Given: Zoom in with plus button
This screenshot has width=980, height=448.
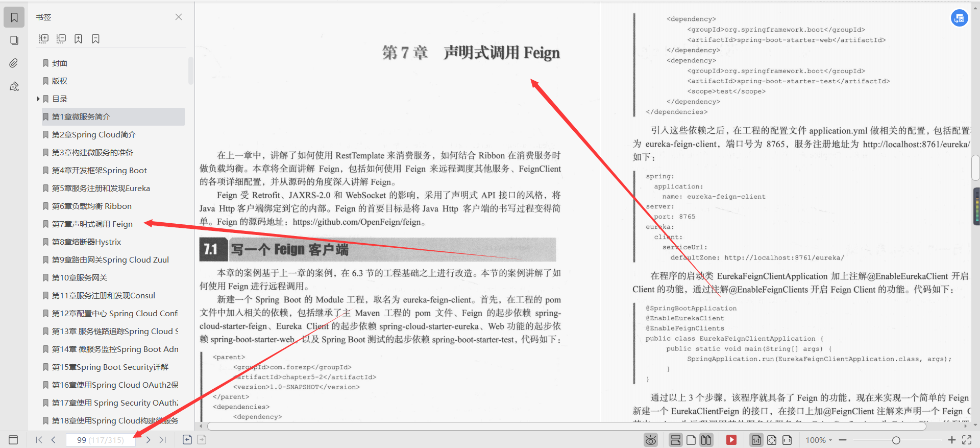Looking at the screenshot, I should [951, 440].
